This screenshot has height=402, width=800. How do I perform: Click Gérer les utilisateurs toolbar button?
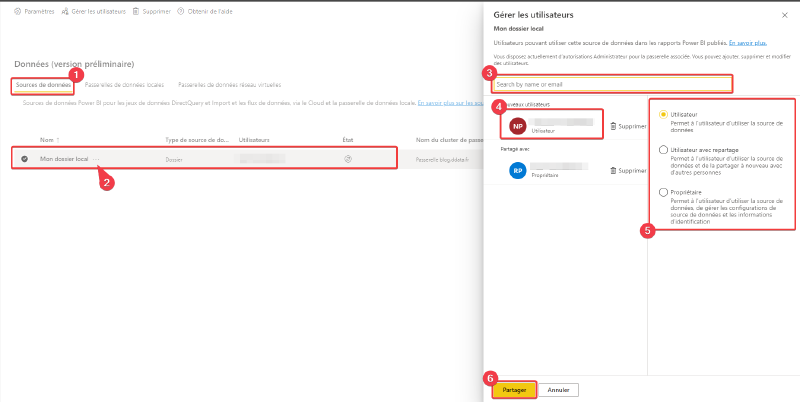pos(93,11)
